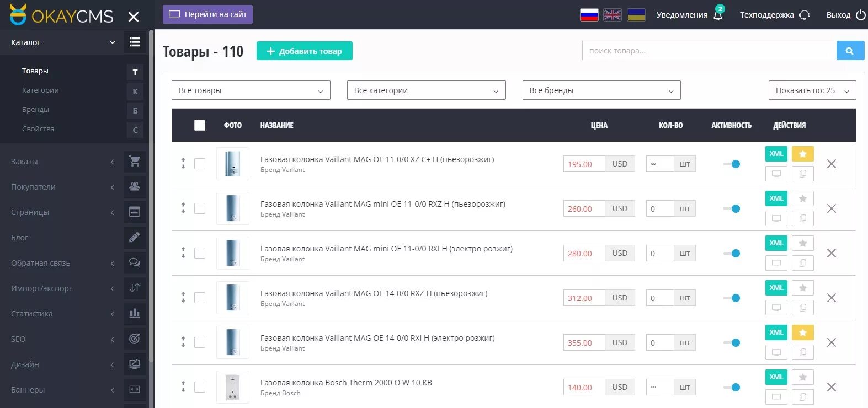
Task: Click the search magnifier button
Action: click(850, 51)
